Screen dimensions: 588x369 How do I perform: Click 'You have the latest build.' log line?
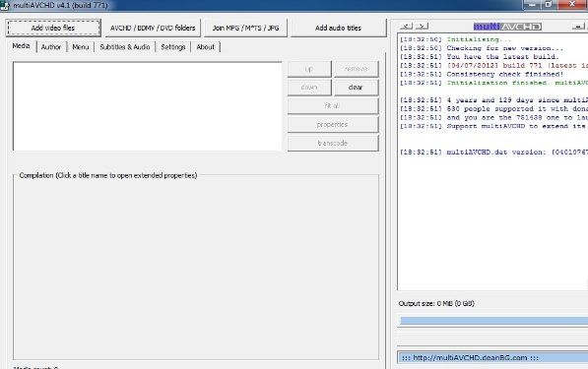coord(480,57)
